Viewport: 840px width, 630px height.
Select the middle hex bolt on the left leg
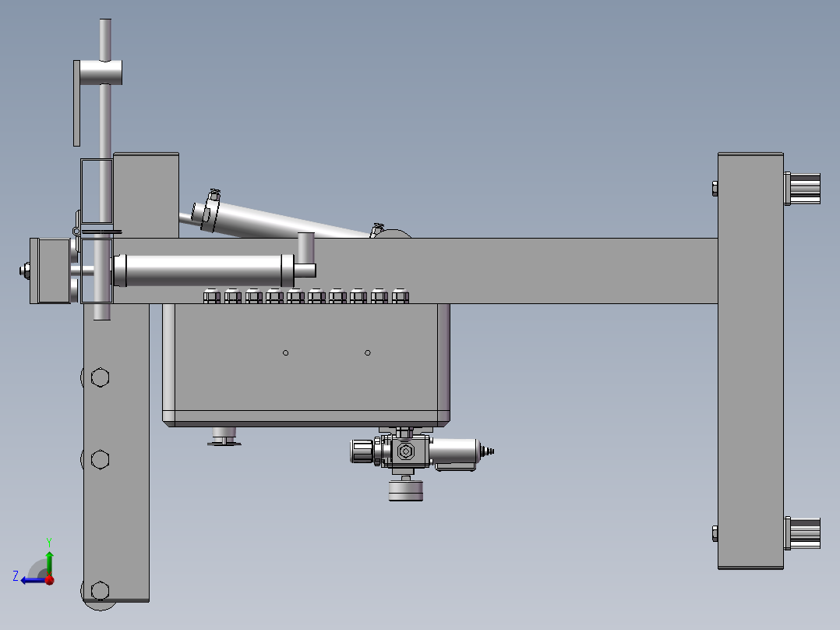tap(101, 459)
